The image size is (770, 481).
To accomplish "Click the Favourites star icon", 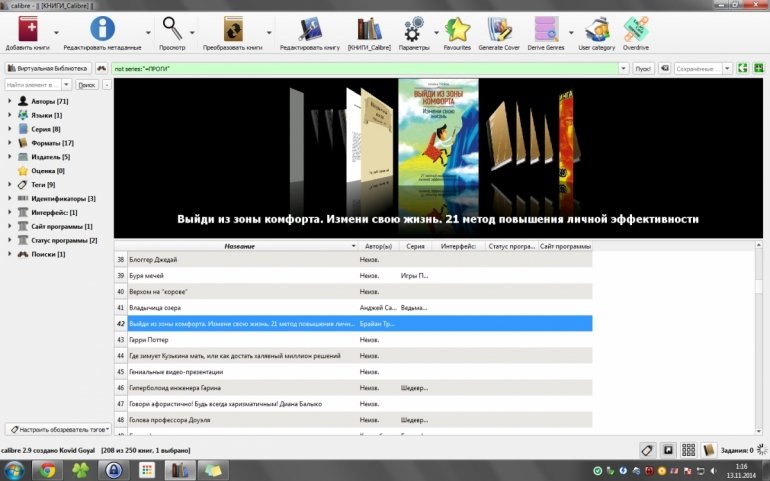I will coord(457,29).
